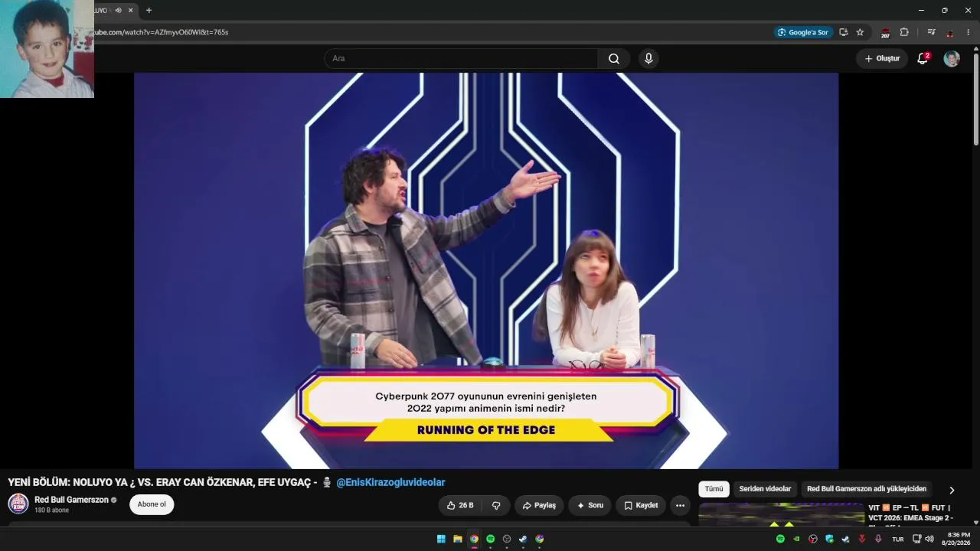This screenshot has width=980, height=551.
Task: Save the video with Kaydet
Action: pos(641,505)
